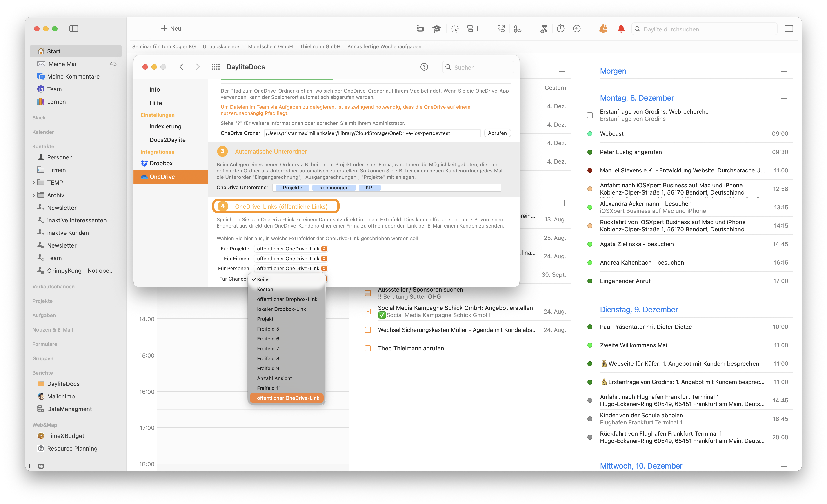Open Time&Budget in sidebar
The image size is (827, 504).
click(76, 436)
